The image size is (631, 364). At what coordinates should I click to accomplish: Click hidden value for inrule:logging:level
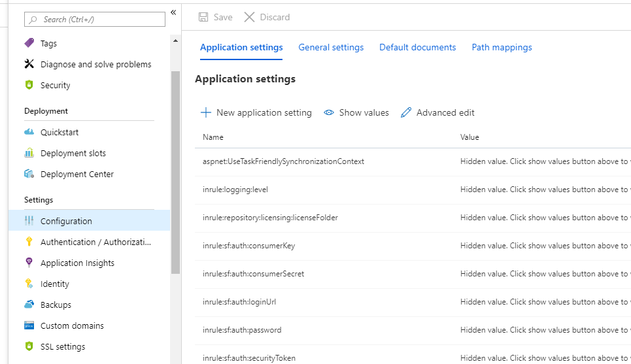point(545,190)
